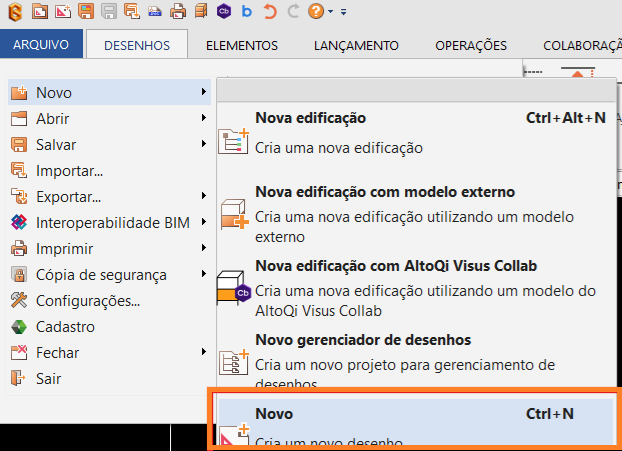Expand the Fechar submenu arrow
622x451 pixels.
[x=203, y=353]
